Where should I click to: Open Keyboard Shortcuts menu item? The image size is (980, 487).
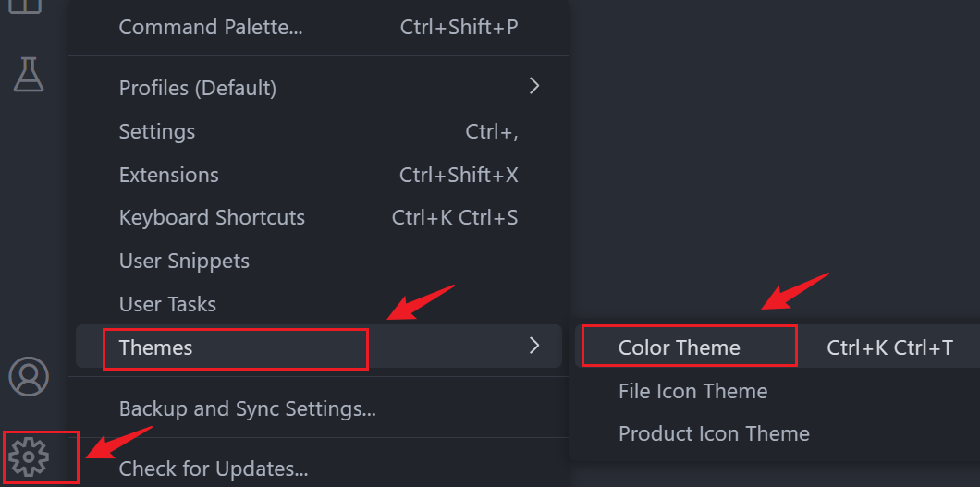pyautogui.click(x=212, y=219)
